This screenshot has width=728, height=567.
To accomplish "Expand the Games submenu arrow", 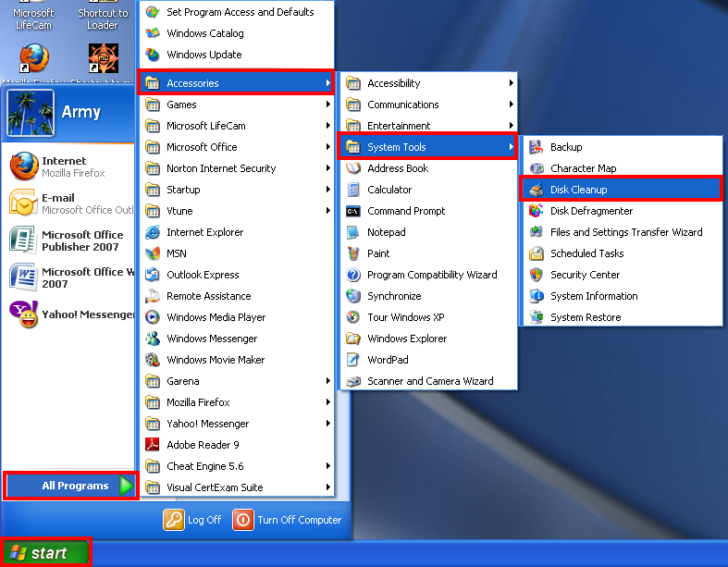I will click(x=327, y=105).
